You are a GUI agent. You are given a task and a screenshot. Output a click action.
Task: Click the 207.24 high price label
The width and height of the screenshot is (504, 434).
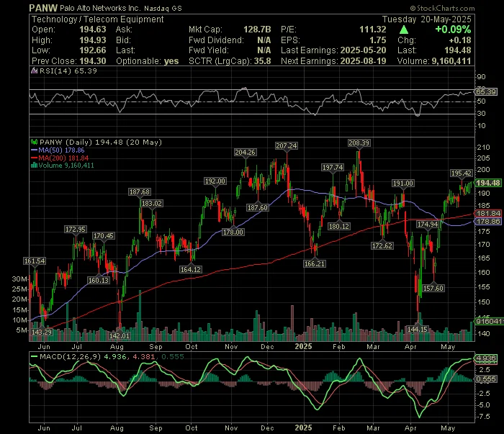pos(286,146)
